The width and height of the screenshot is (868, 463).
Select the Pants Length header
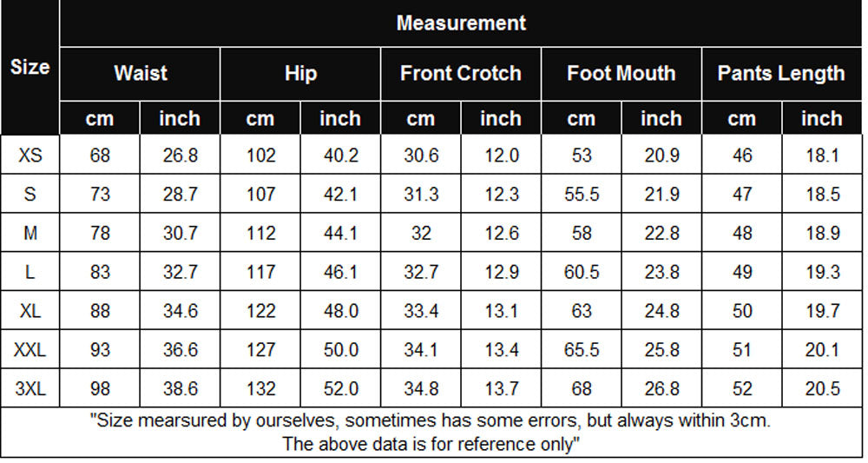(x=781, y=74)
